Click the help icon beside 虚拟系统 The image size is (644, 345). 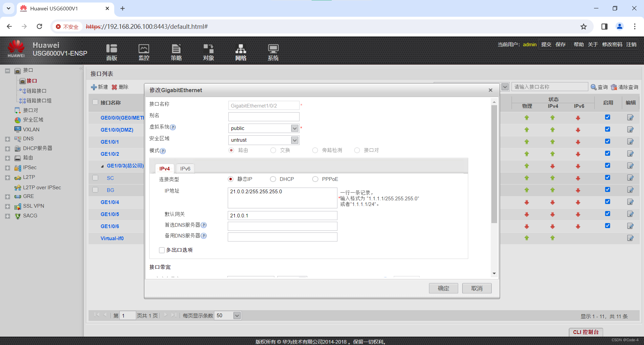pos(173,127)
